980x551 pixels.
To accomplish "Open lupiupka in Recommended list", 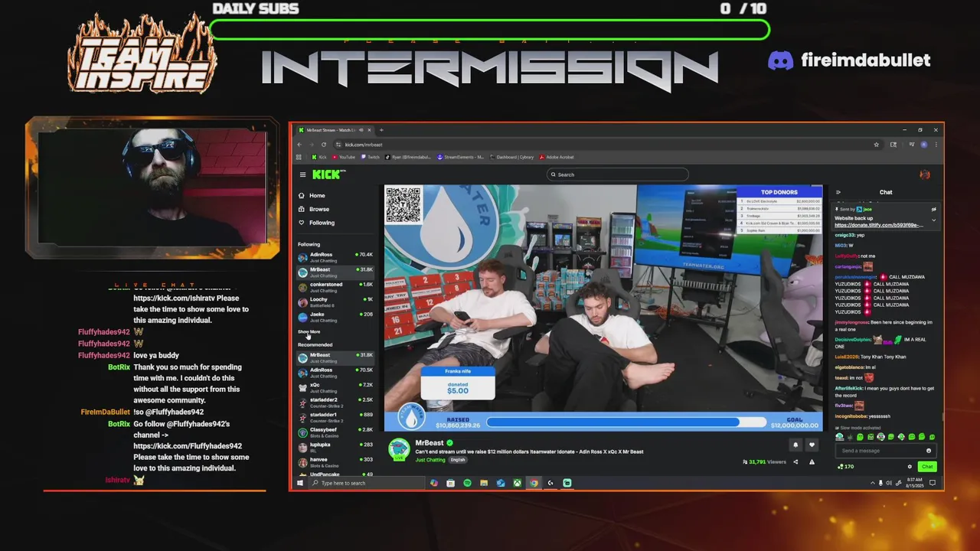I will coord(335,447).
